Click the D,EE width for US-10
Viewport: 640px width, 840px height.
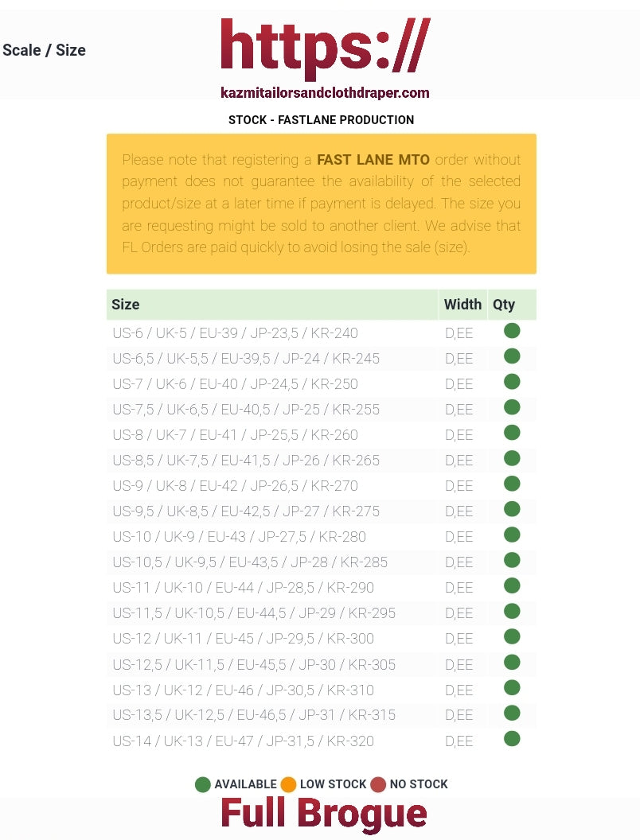459,537
